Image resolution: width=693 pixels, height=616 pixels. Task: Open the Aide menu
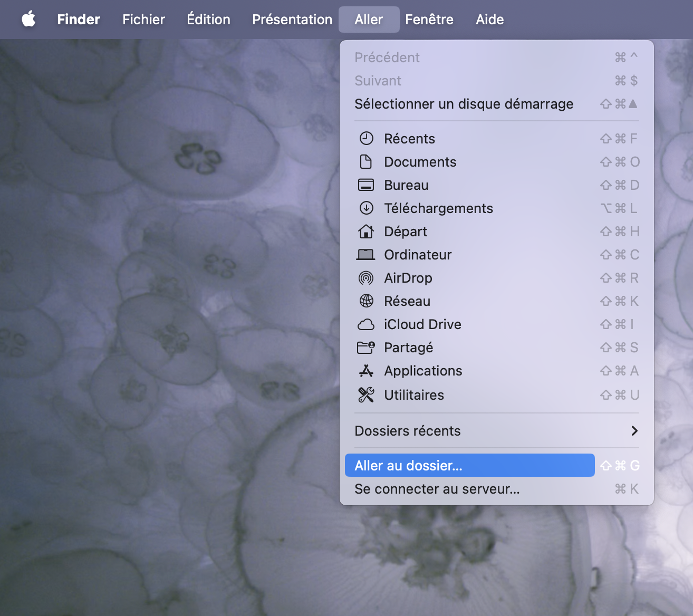click(x=490, y=20)
